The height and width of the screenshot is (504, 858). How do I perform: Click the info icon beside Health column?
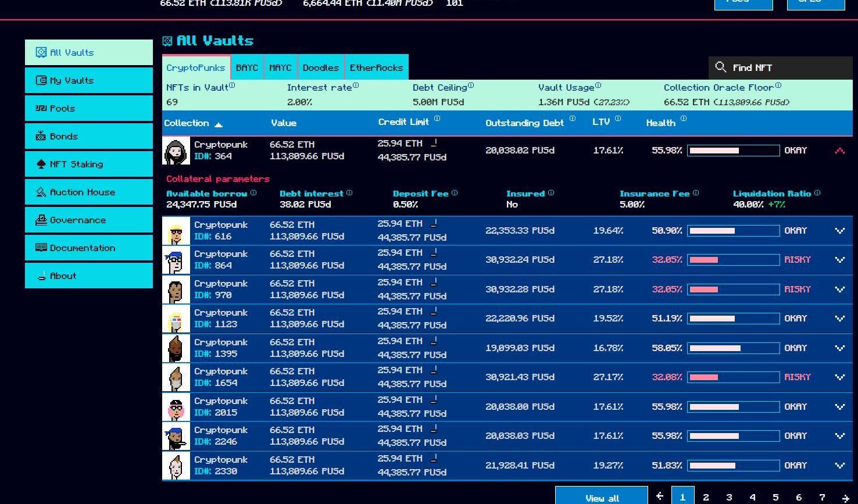tap(684, 119)
